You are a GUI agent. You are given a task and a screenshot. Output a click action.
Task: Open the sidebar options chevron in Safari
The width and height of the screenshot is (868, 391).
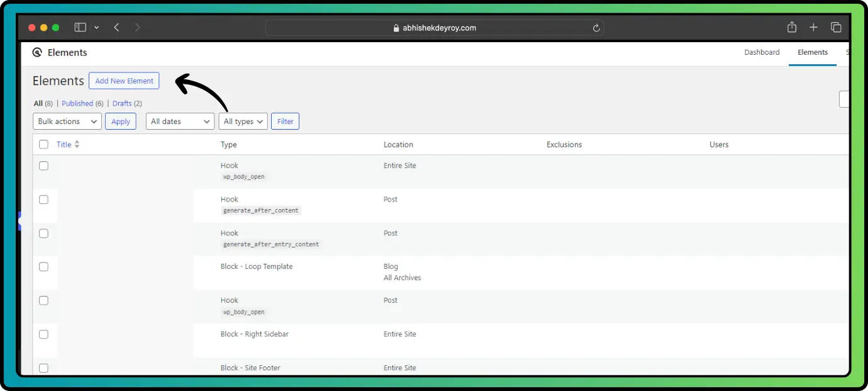(96, 28)
